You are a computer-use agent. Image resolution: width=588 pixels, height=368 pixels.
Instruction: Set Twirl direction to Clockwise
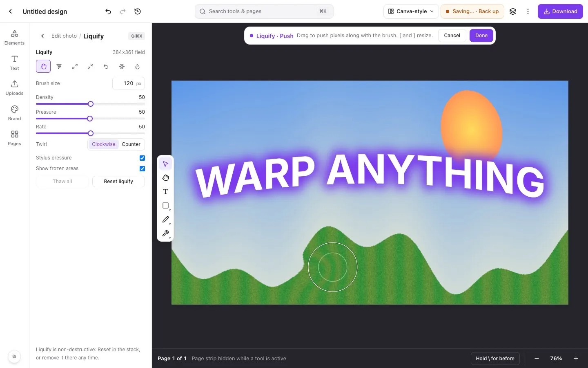click(x=104, y=144)
